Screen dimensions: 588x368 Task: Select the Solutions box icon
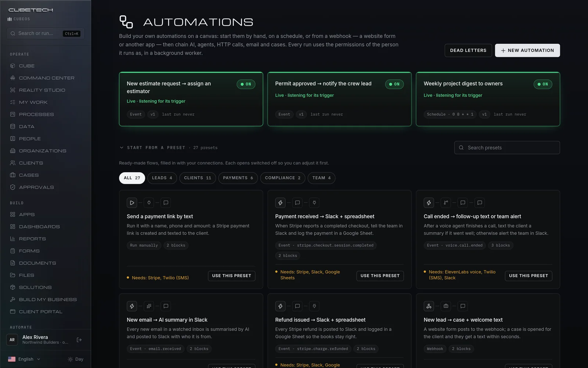click(x=13, y=287)
